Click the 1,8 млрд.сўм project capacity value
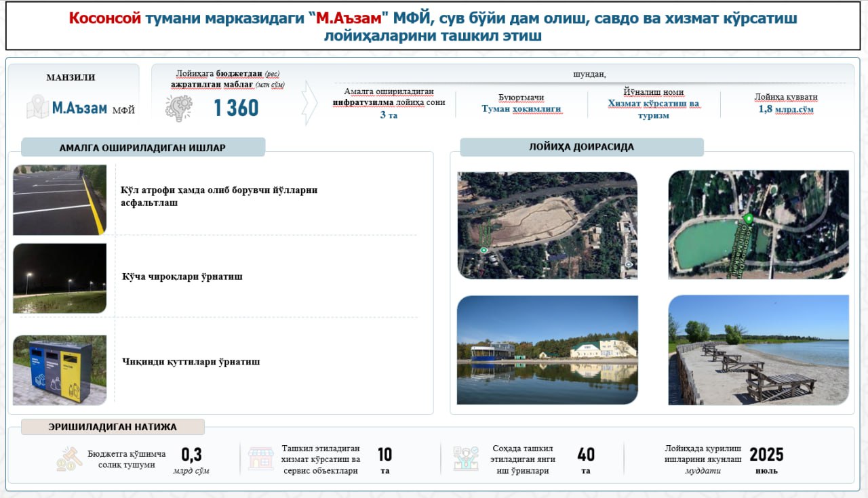868x498 pixels. [786, 108]
